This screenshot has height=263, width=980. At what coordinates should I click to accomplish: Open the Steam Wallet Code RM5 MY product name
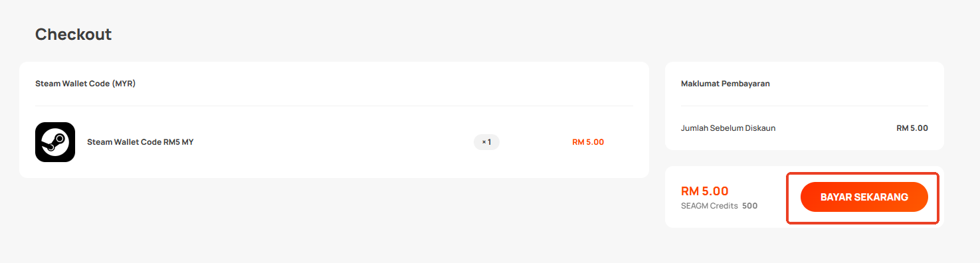(x=140, y=142)
